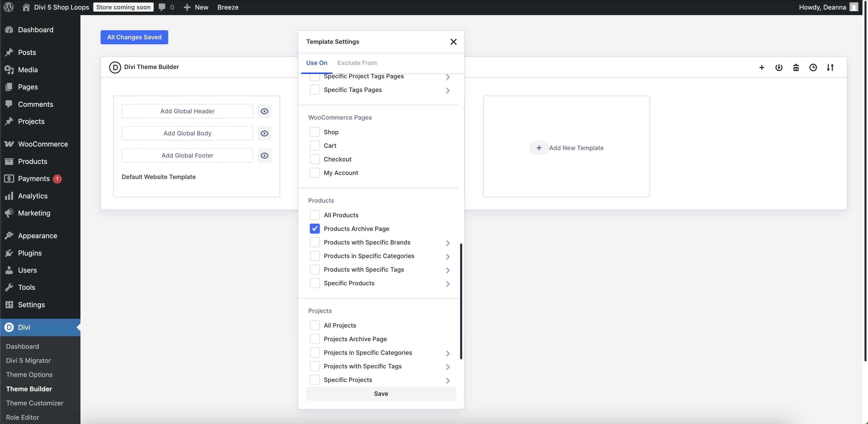
Task: Expand Specific Products with its chevron
Action: 448,284
